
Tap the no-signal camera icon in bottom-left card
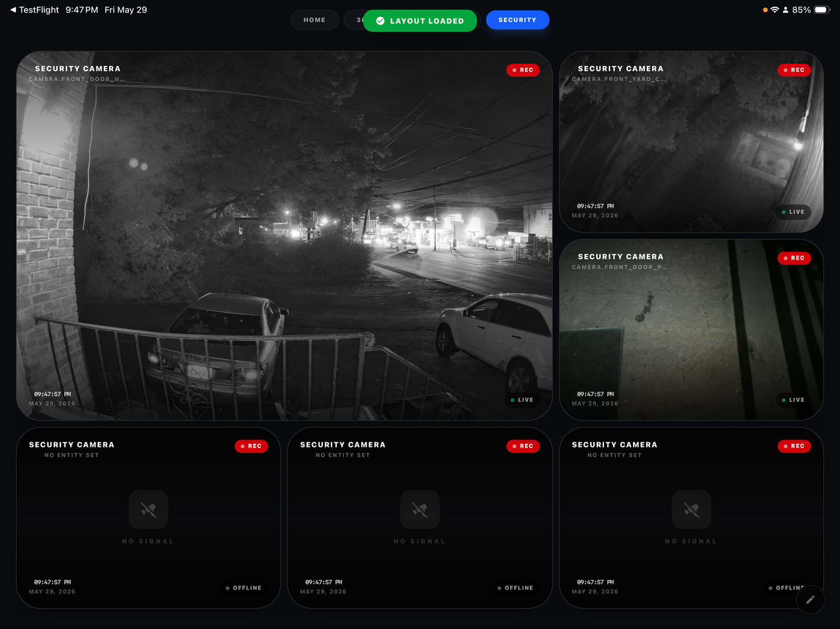click(149, 509)
